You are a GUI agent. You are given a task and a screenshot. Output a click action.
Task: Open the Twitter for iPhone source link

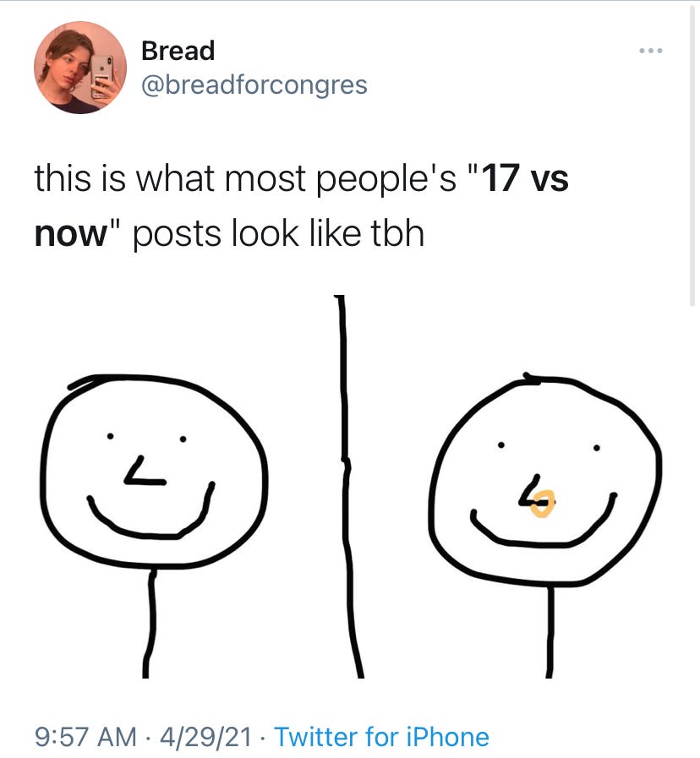point(381,737)
